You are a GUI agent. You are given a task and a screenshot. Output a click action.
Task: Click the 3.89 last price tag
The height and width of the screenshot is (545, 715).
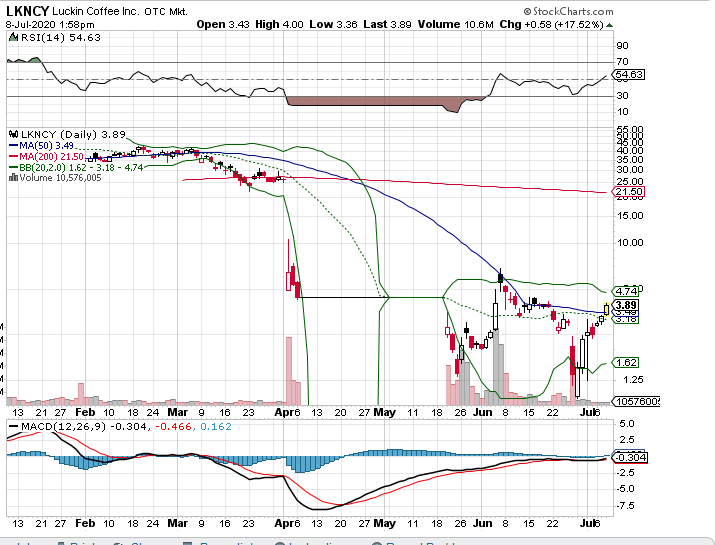[x=626, y=305]
